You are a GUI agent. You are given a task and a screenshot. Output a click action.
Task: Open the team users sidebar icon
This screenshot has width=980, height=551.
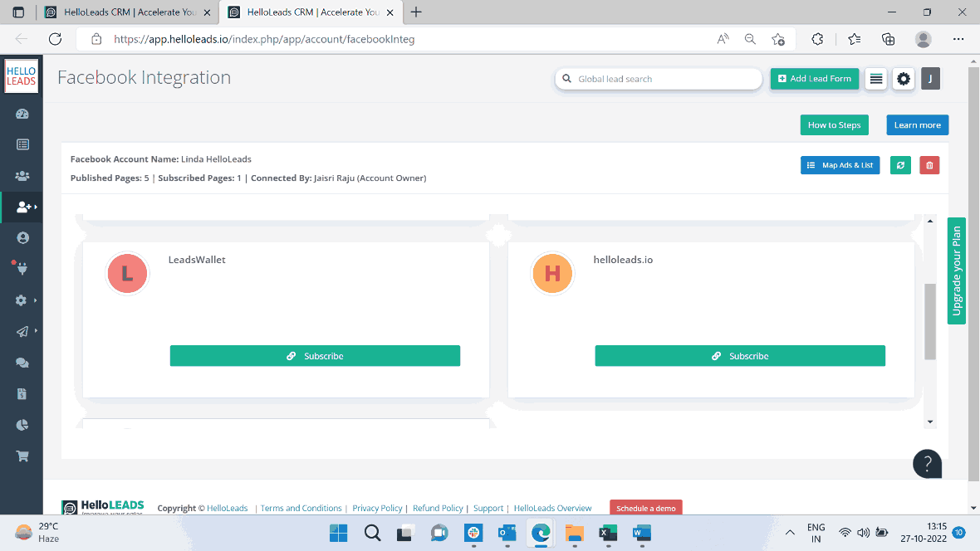point(22,176)
